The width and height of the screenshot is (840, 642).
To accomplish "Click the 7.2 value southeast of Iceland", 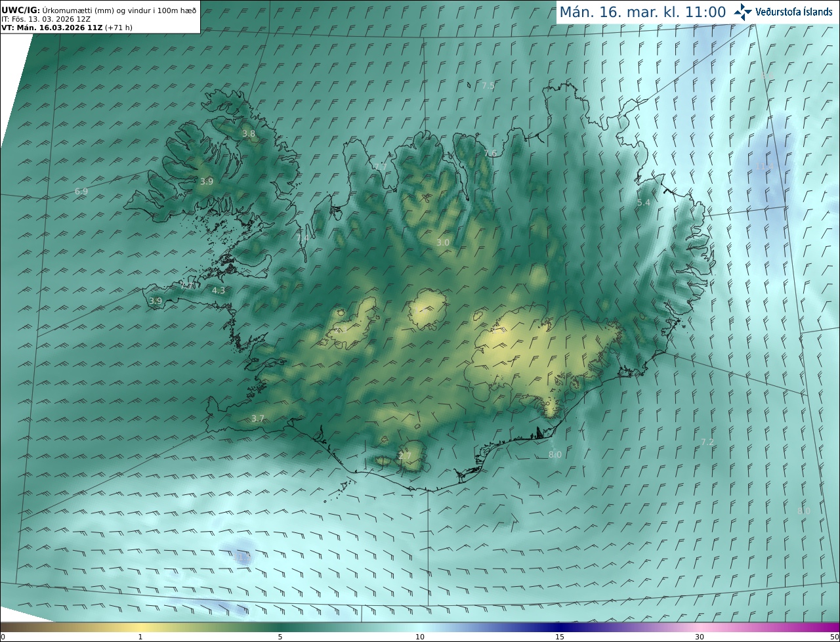I will [x=707, y=442].
